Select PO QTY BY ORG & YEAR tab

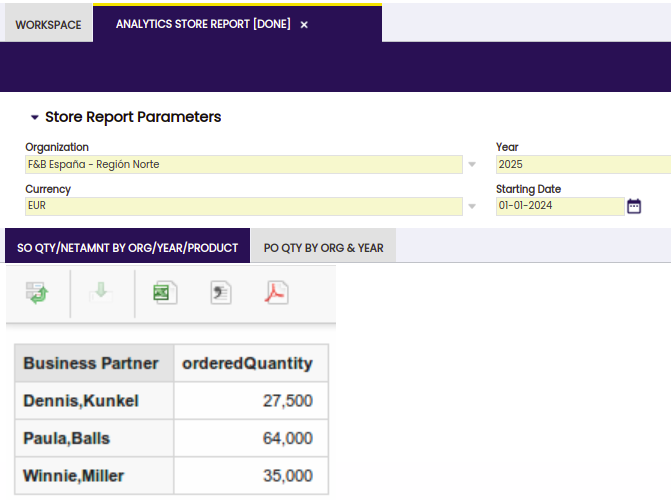click(323, 247)
